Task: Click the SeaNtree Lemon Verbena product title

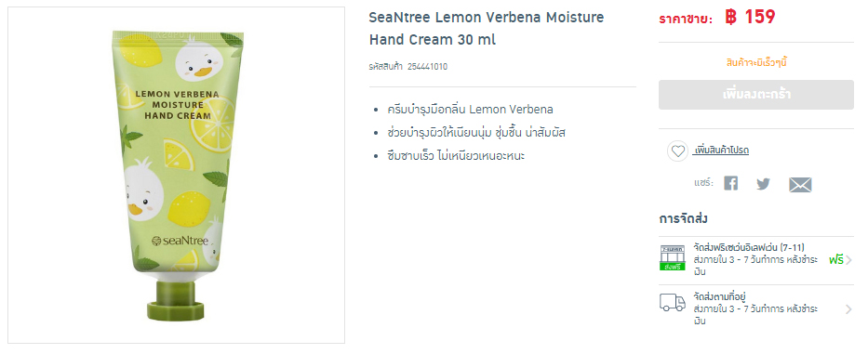Action: coord(487,29)
